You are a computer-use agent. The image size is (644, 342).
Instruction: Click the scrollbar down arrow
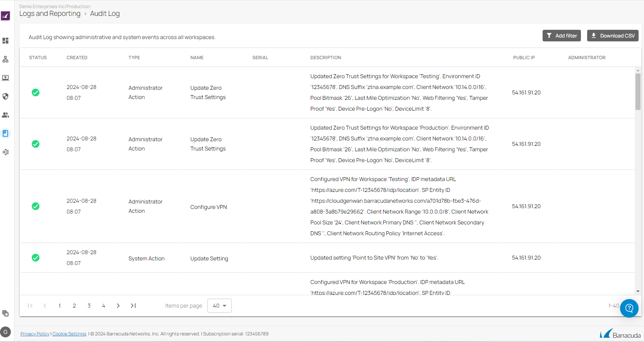(x=638, y=291)
